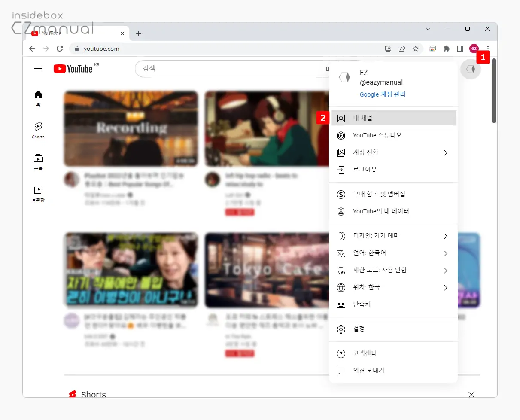
Task: Click the YouTube account avatar button
Action: pos(471,69)
